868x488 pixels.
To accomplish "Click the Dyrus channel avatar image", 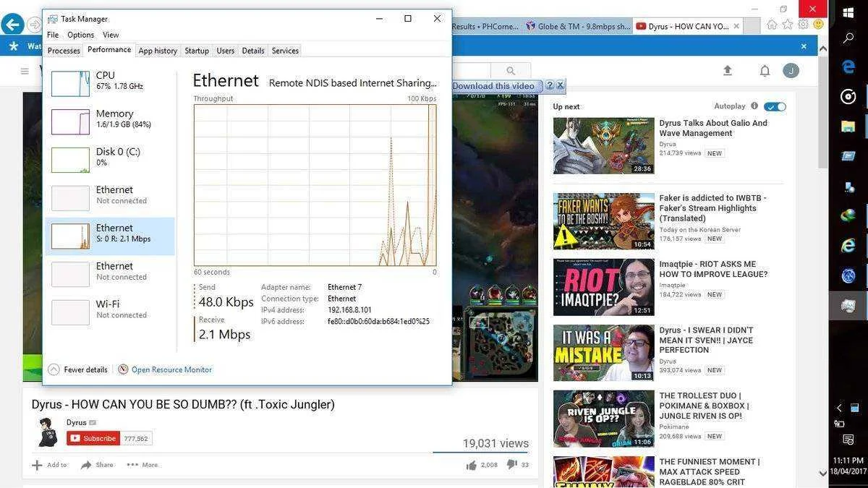I will coord(48,432).
